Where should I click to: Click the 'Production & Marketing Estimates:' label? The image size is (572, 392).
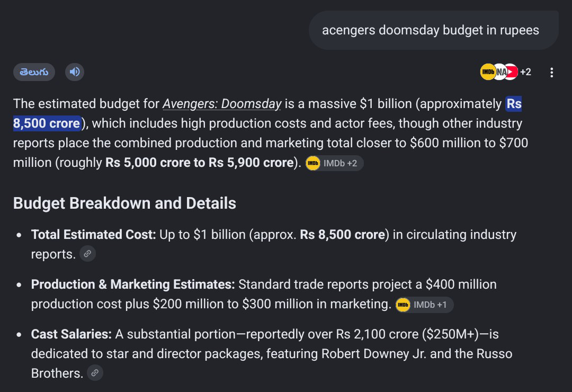pyautogui.click(x=133, y=284)
